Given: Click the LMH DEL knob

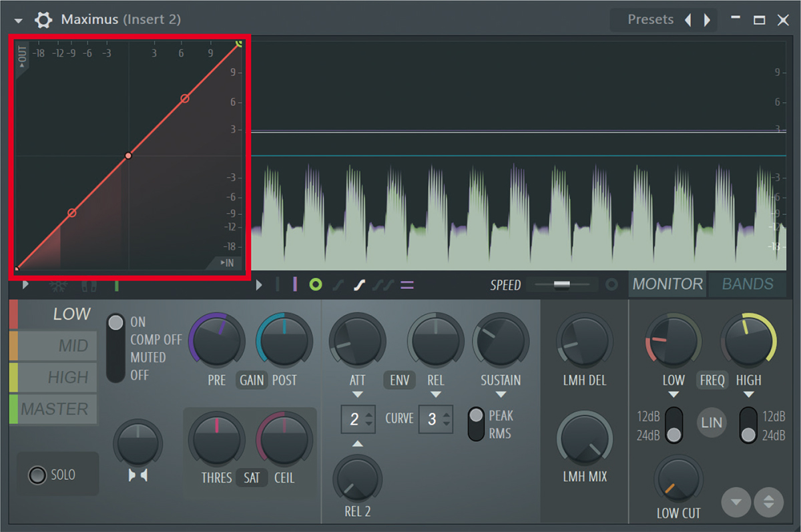Looking at the screenshot, I should click(584, 340).
